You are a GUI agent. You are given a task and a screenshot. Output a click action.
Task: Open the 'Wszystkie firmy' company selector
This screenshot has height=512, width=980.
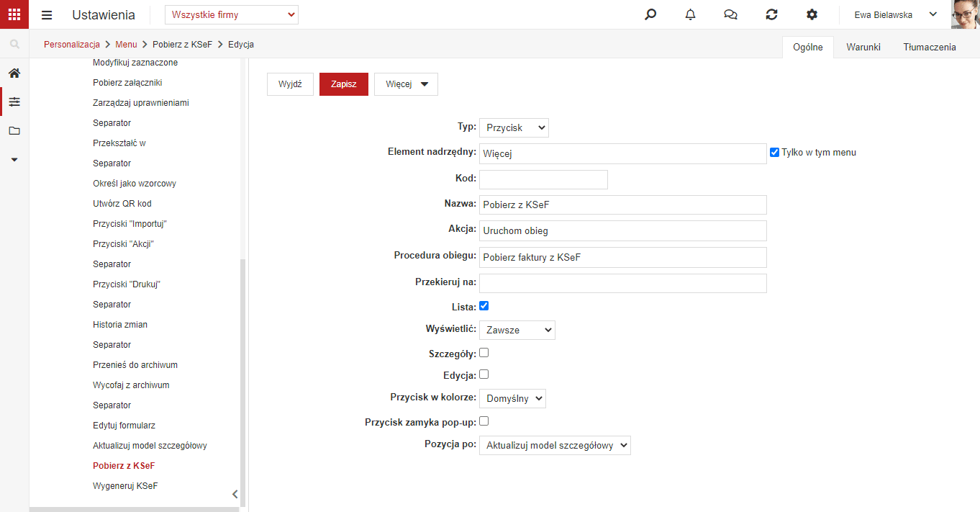[232, 14]
